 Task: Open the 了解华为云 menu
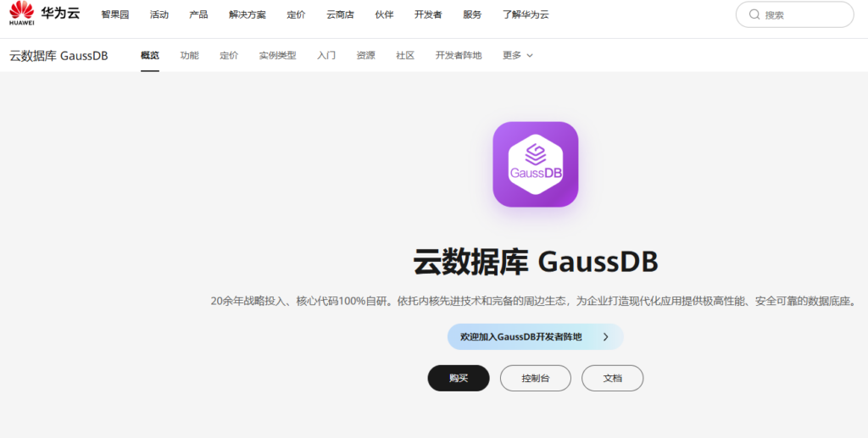(x=526, y=15)
